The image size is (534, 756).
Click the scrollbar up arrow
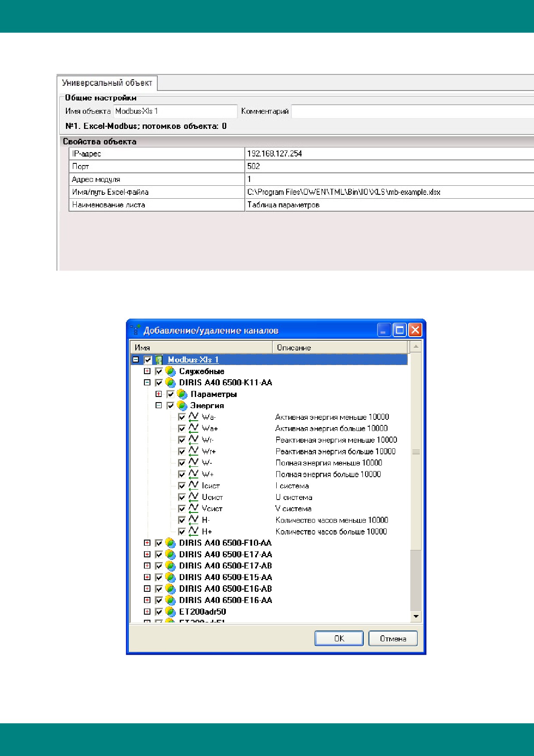click(416, 347)
